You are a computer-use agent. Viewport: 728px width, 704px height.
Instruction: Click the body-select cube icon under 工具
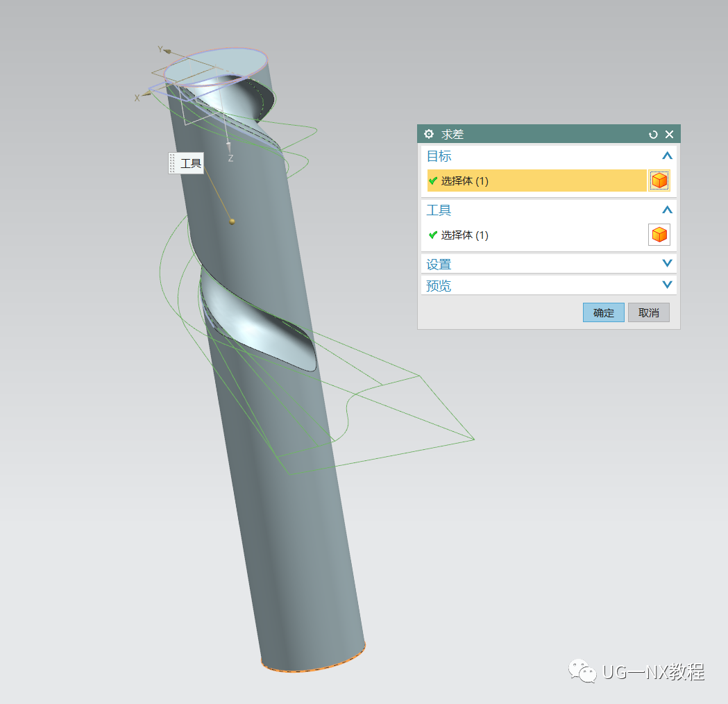pos(659,235)
